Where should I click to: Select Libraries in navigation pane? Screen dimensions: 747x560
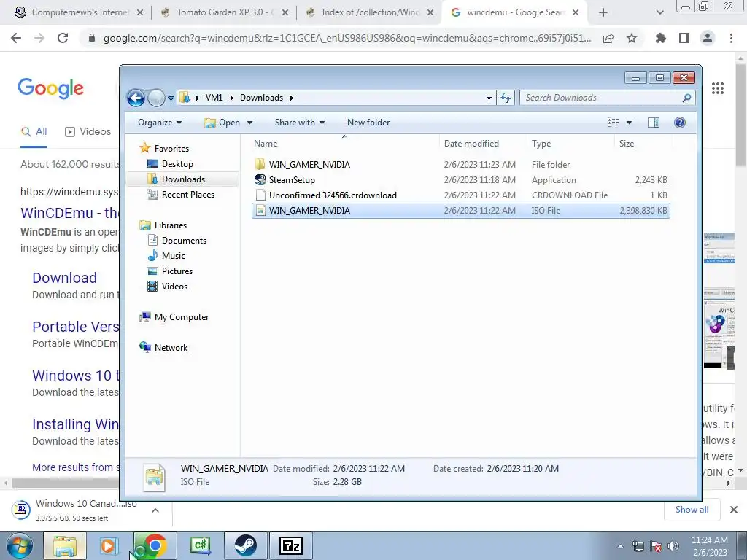[163, 225]
